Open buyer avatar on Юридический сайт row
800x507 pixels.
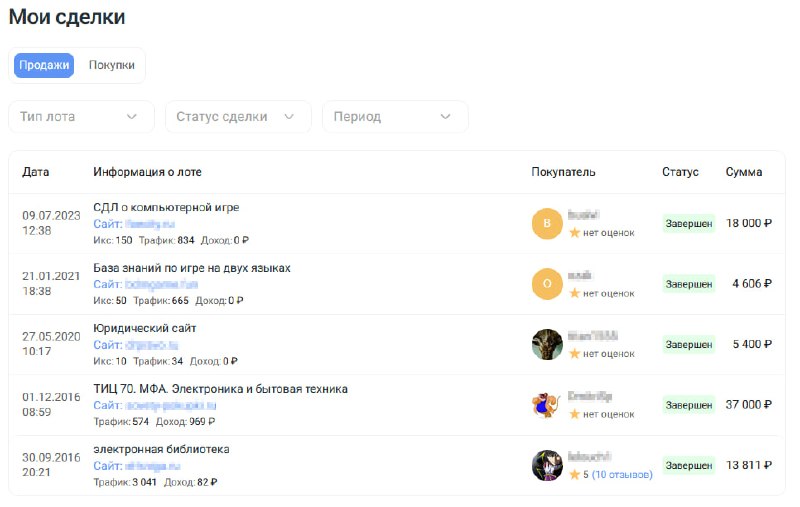(546, 344)
